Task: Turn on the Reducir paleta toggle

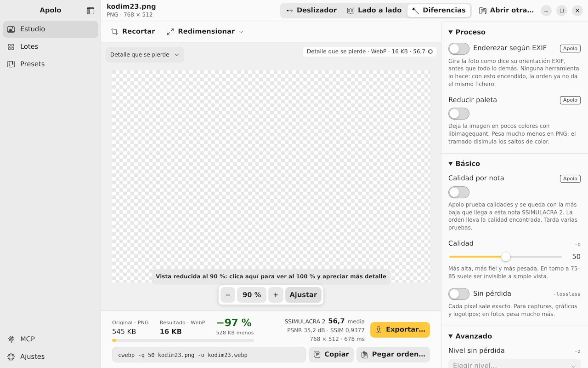Action: click(459, 114)
